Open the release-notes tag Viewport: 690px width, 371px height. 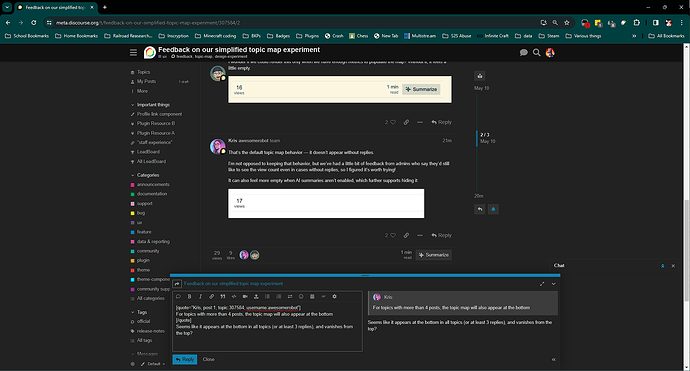tap(147, 331)
